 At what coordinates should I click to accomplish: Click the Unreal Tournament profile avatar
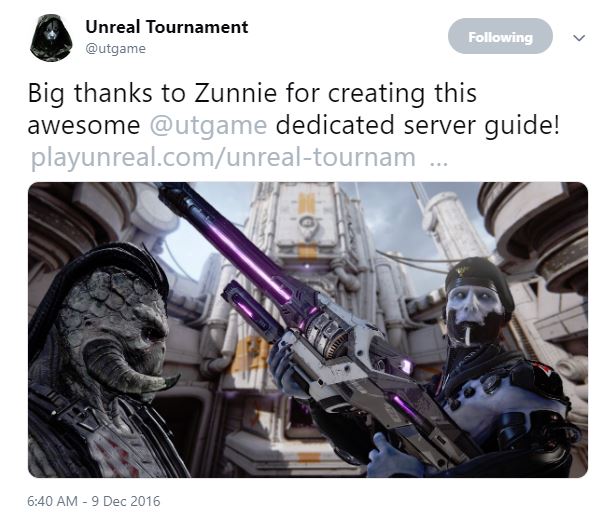pos(51,38)
